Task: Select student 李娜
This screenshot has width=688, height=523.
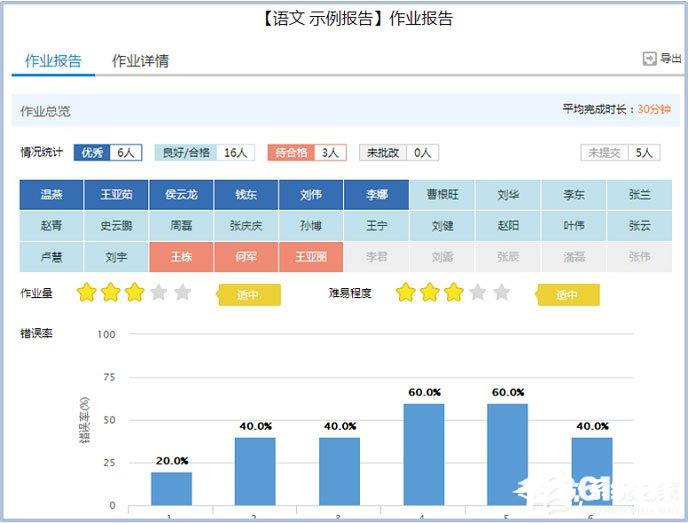Action: [x=376, y=194]
